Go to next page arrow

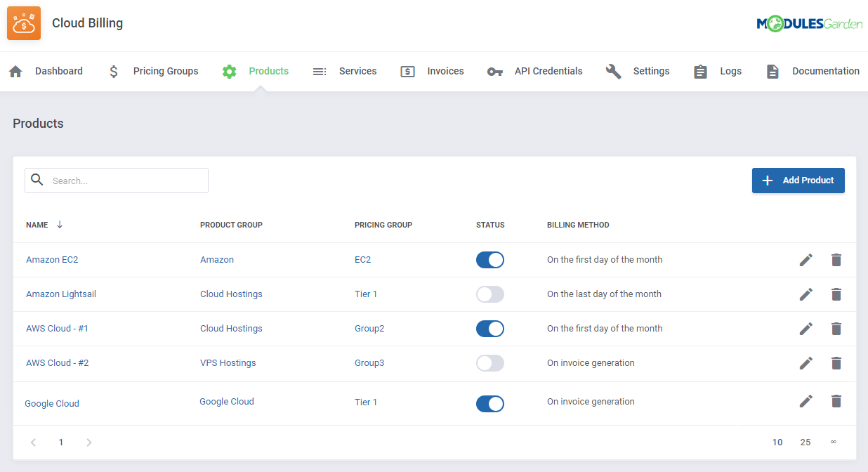click(88, 442)
